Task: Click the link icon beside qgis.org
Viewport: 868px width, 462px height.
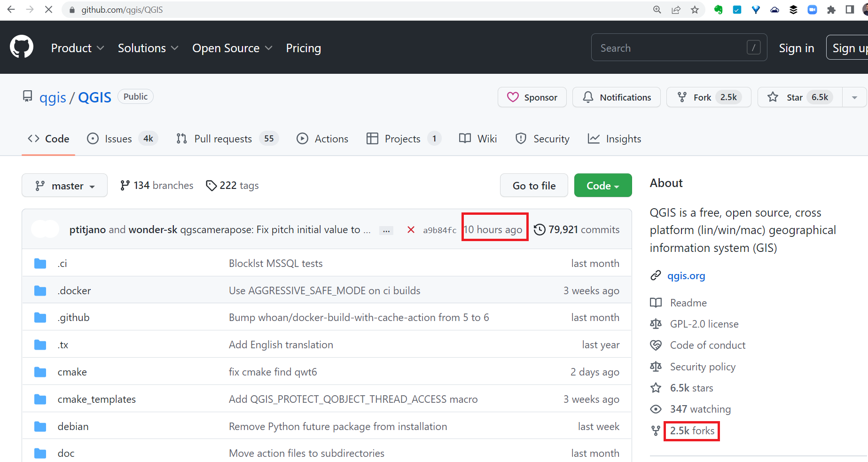Action: (x=656, y=275)
